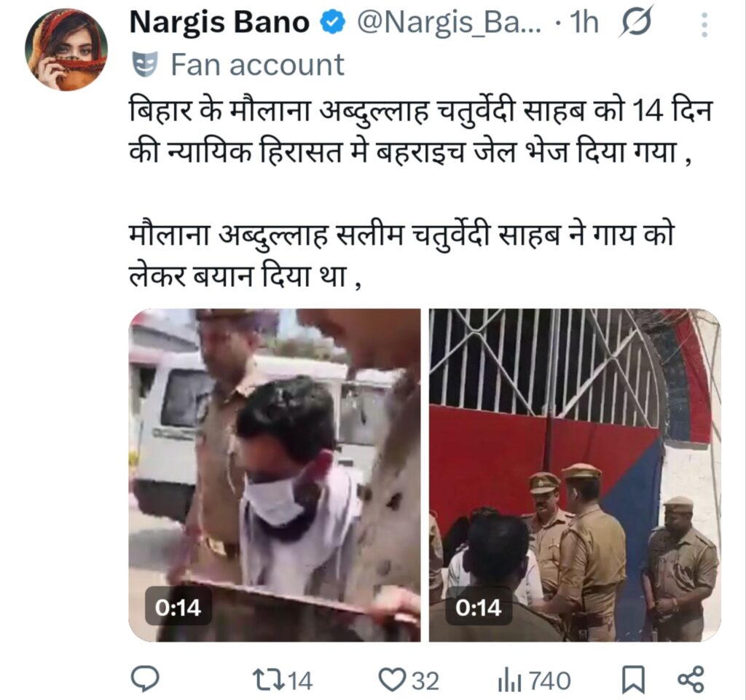The image size is (746, 700).
Task: Repost the tweet with 14 reposts
Action: tap(283, 680)
